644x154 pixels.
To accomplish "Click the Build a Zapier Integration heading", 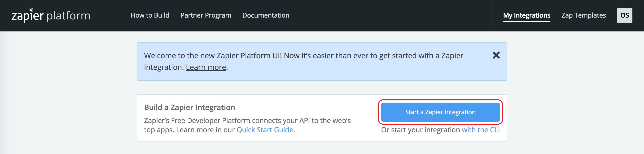I will [189, 107].
